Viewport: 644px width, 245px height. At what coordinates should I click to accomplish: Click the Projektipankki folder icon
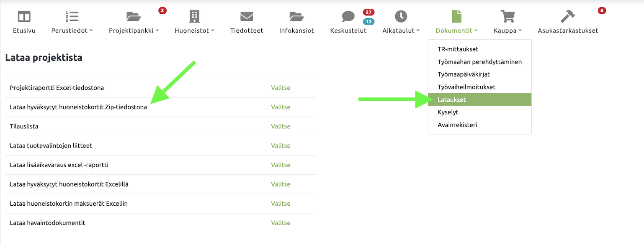[134, 17]
